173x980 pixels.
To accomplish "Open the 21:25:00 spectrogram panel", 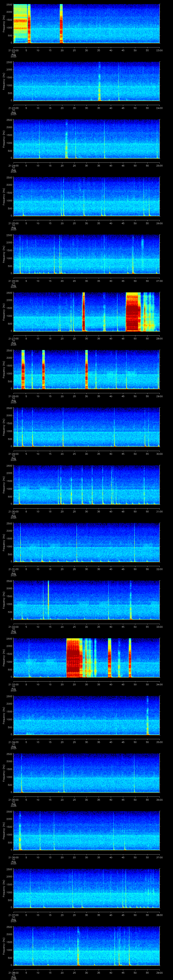I will tap(86, 196).
